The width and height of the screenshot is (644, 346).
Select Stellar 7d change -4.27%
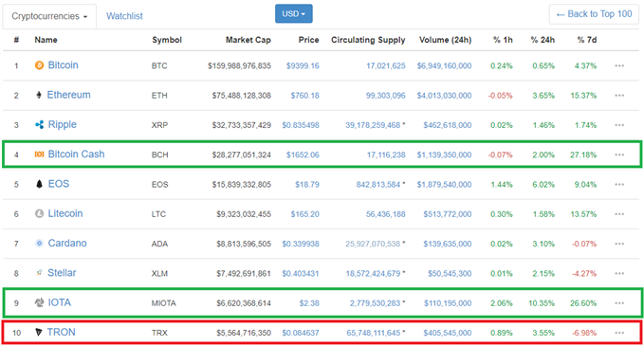584,273
